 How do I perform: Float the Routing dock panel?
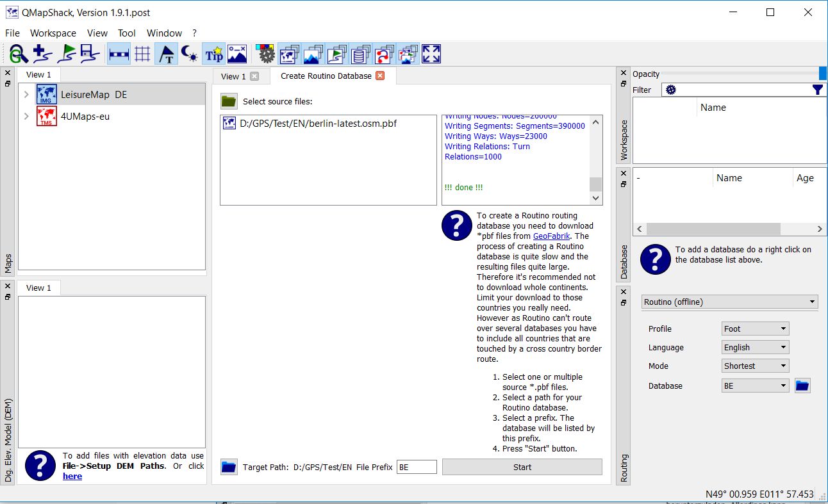pyautogui.click(x=624, y=303)
